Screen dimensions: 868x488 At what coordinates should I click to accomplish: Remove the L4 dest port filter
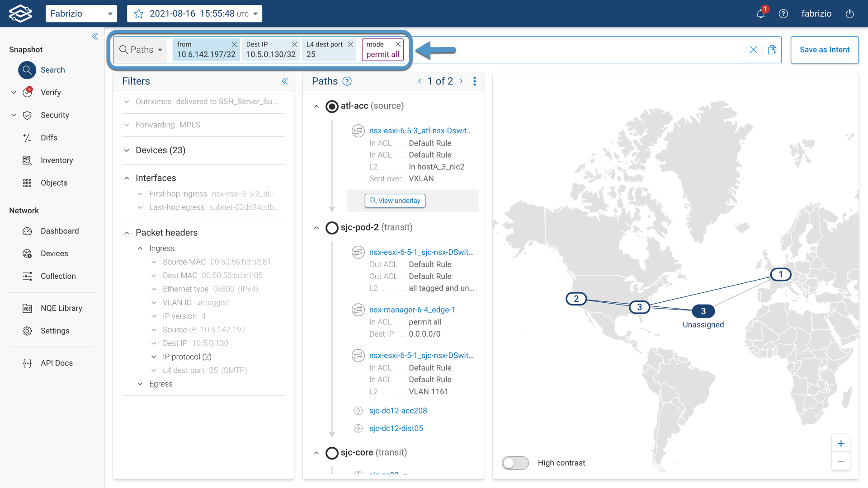(x=350, y=44)
